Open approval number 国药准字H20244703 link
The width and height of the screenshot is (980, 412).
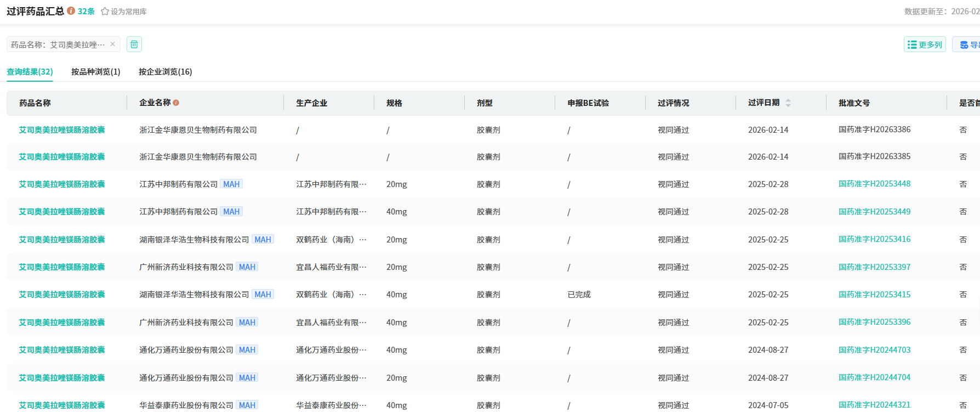tap(874, 350)
